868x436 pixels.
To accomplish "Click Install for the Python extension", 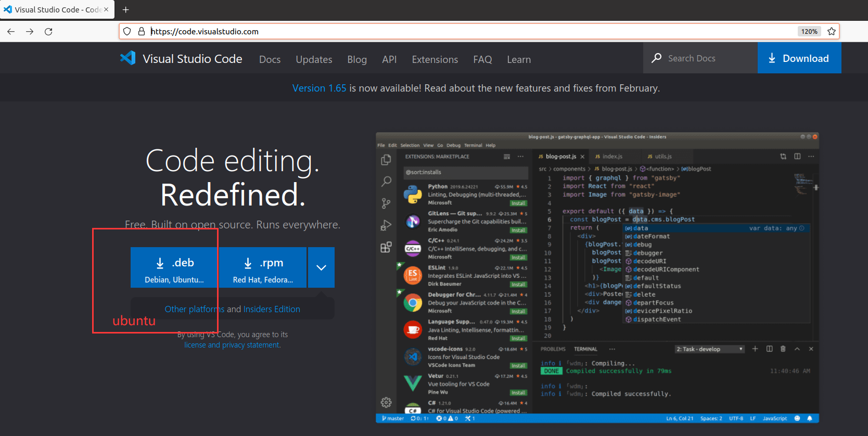I will tap(518, 203).
